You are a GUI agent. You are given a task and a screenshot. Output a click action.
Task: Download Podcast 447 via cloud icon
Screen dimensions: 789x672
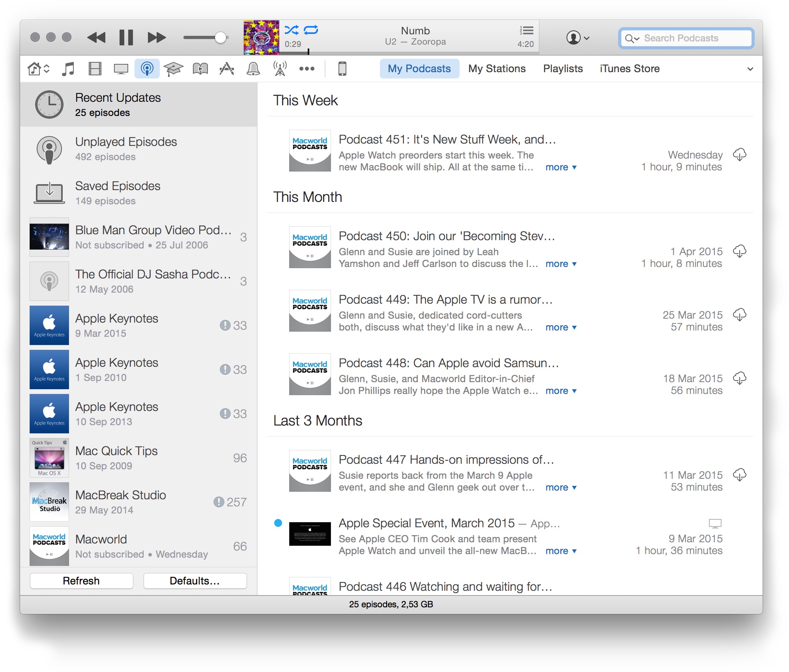tap(739, 475)
